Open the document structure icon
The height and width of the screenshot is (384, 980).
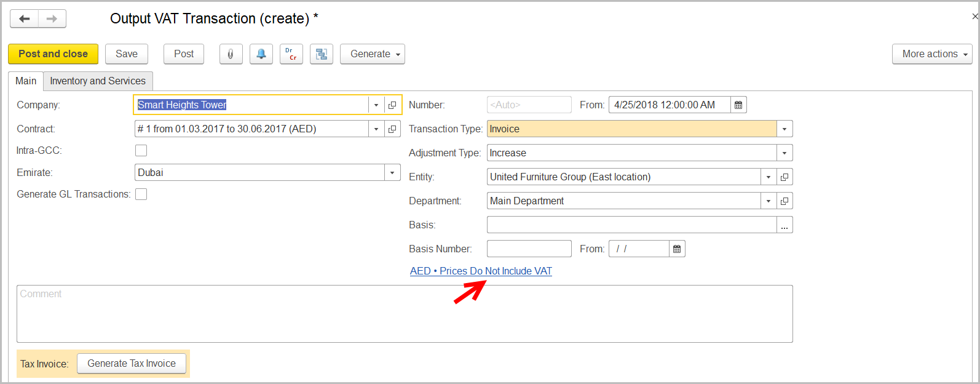coord(322,54)
